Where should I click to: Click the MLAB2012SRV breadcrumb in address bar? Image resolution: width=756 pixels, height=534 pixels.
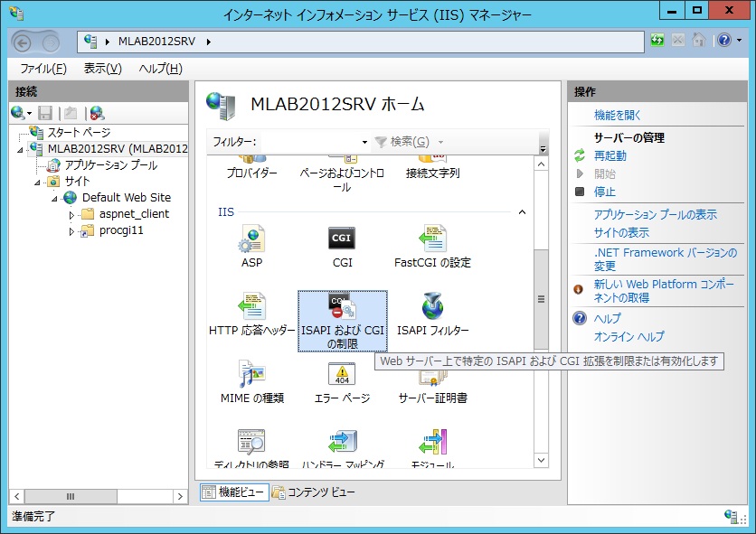click(x=156, y=42)
